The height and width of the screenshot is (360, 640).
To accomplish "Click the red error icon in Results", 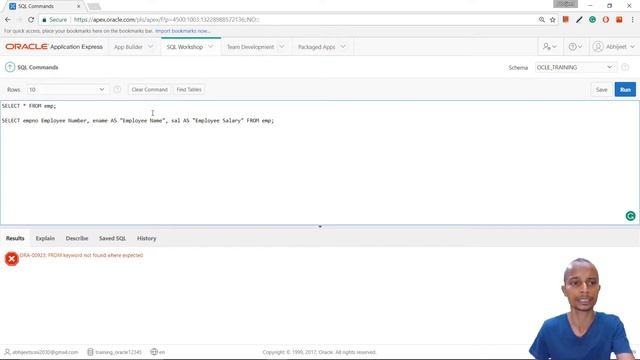I will coord(12,259).
